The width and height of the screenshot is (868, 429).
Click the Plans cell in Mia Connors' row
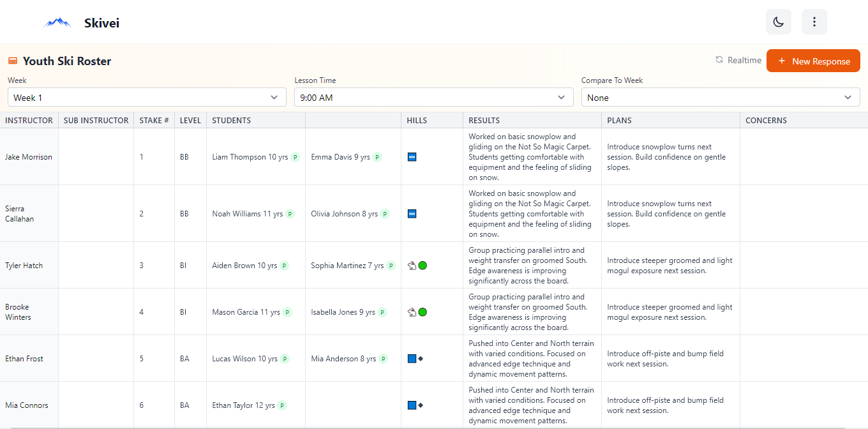[x=671, y=405]
